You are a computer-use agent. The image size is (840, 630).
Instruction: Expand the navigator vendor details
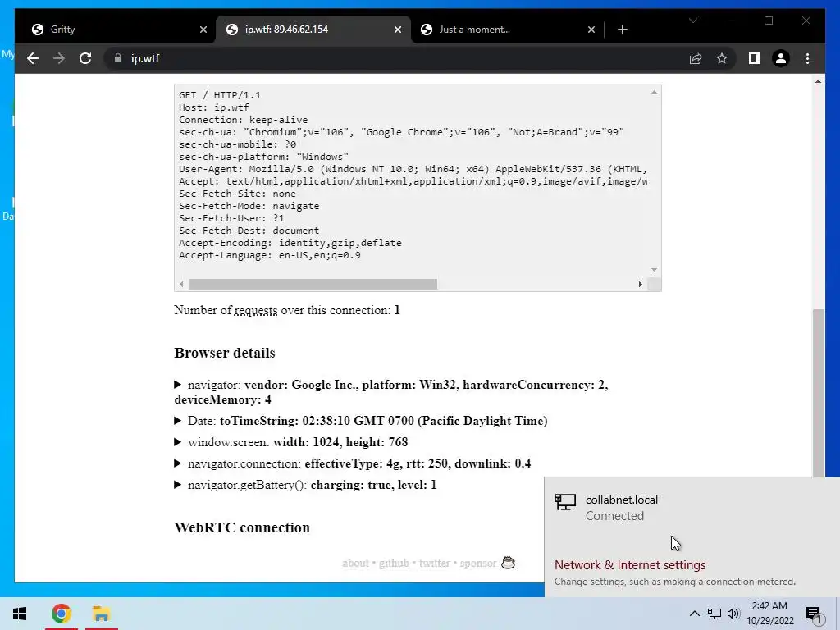pyautogui.click(x=391, y=392)
